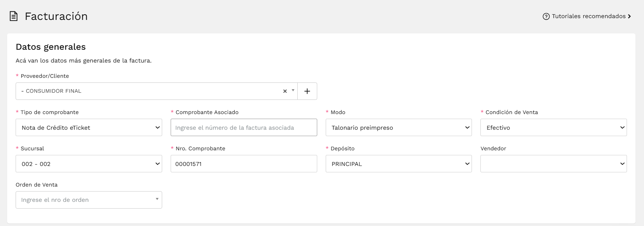The height and width of the screenshot is (226, 644).
Task: Click the Depósito label
Action: pyautogui.click(x=342, y=149)
